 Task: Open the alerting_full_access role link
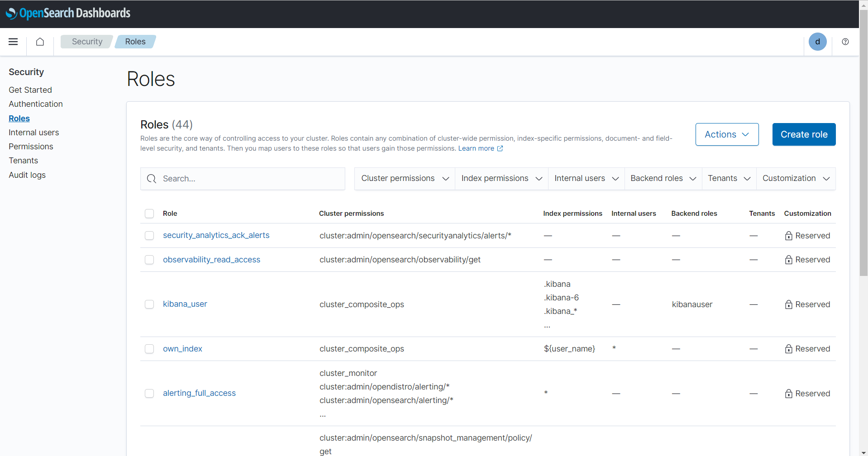(199, 393)
